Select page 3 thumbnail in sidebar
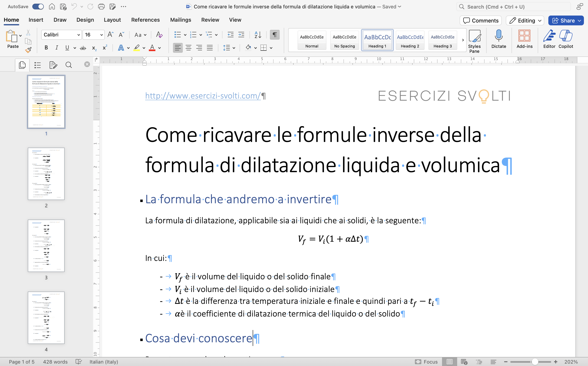 [x=46, y=245]
